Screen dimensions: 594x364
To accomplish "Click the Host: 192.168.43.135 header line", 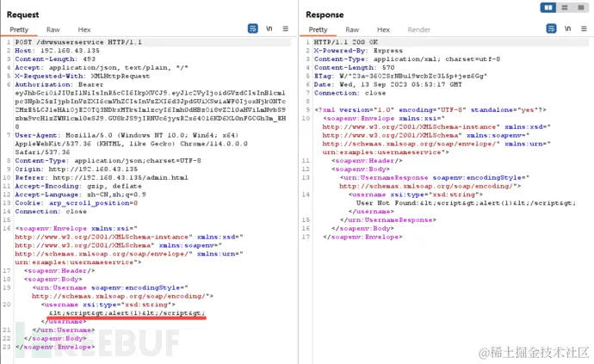I will click(57, 51).
